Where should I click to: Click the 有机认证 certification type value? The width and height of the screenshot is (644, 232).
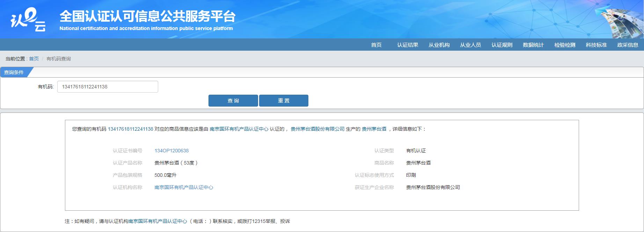[x=416, y=151]
